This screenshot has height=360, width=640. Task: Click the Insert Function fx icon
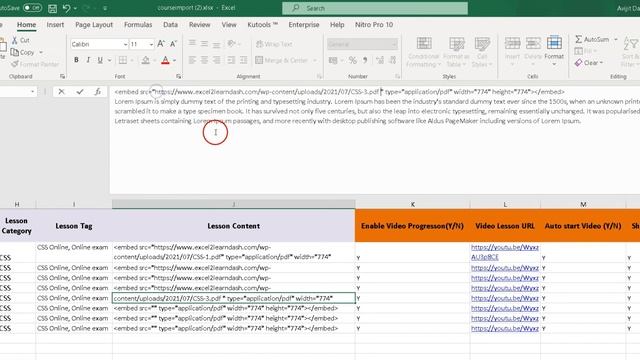coord(98,92)
